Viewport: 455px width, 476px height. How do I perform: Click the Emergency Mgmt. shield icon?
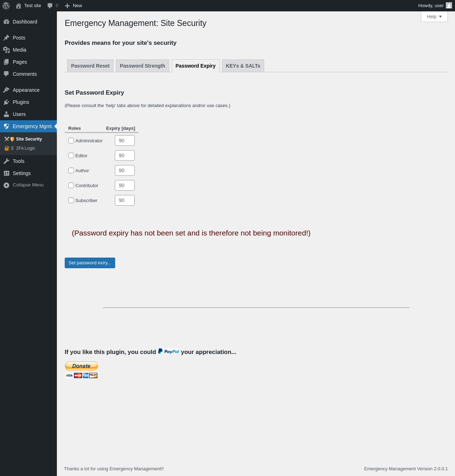(6, 126)
